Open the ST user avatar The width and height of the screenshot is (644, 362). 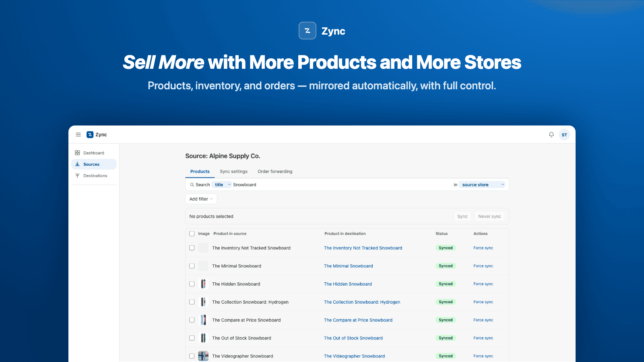[x=564, y=135]
